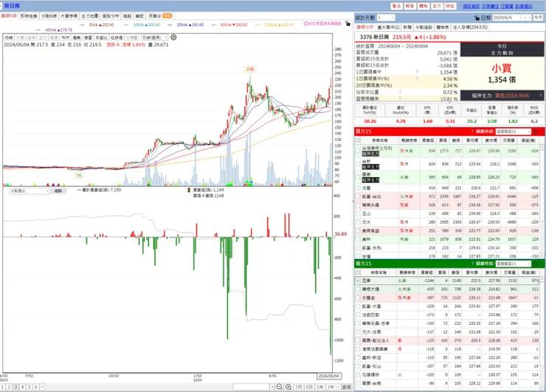Switch to the 即時走勢 tab

pos(29,16)
